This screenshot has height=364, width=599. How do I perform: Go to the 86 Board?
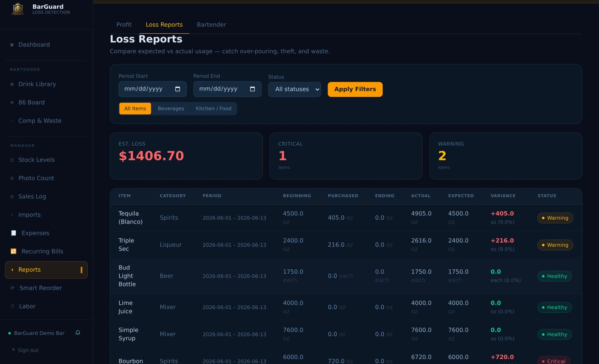tap(46, 102)
